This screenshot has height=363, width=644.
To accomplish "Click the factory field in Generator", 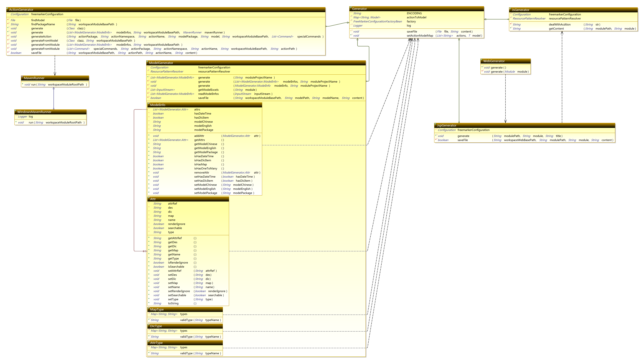I will [x=416, y=22].
